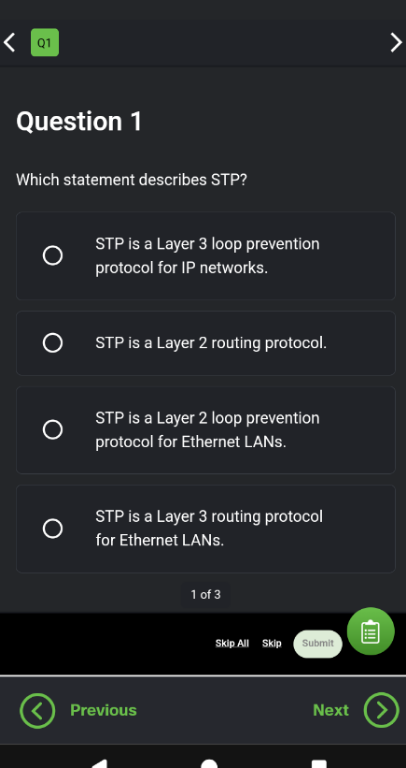Click the Skip All link

point(232,643)
